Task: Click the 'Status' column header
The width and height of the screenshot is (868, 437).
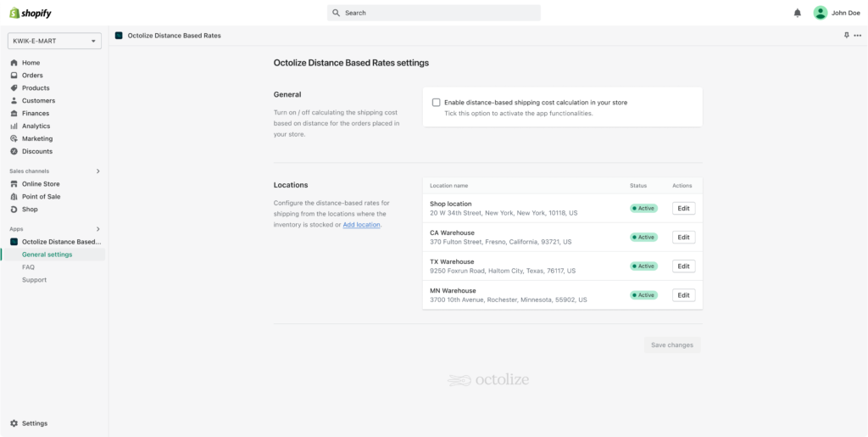Action: 637,186
